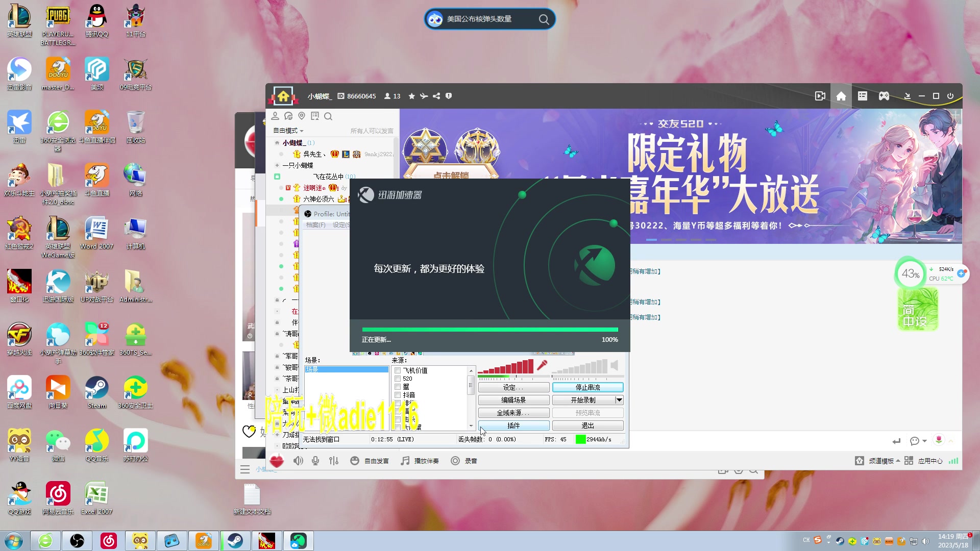The height and width of the screenshot is (551, 980).
Task: Click the tulip flower gift icon in YY chat
Action: 939,440
